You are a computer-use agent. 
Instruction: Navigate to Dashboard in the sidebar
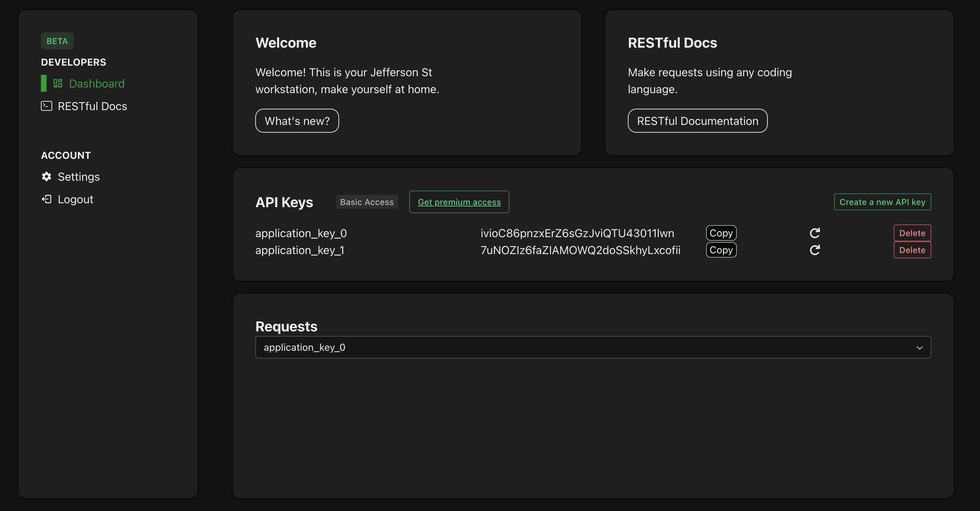97,83
